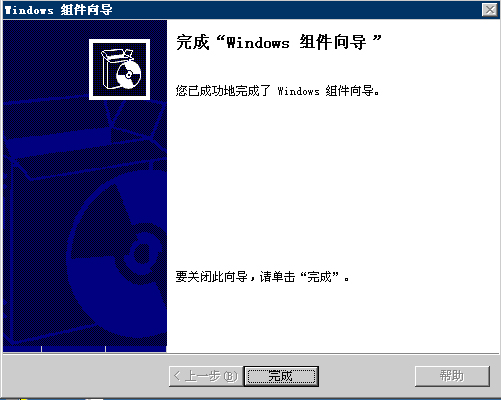Click the 完成 (Finish) button
The width and height of the screenshot is (501, 400).
click(281, 376)
